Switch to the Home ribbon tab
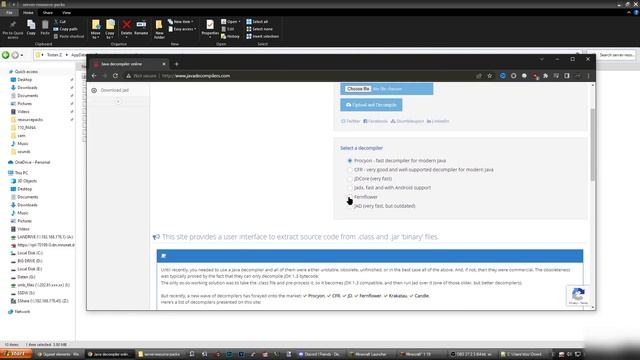The width and height of the screenshot is (640, 360). tap(28, 13)
